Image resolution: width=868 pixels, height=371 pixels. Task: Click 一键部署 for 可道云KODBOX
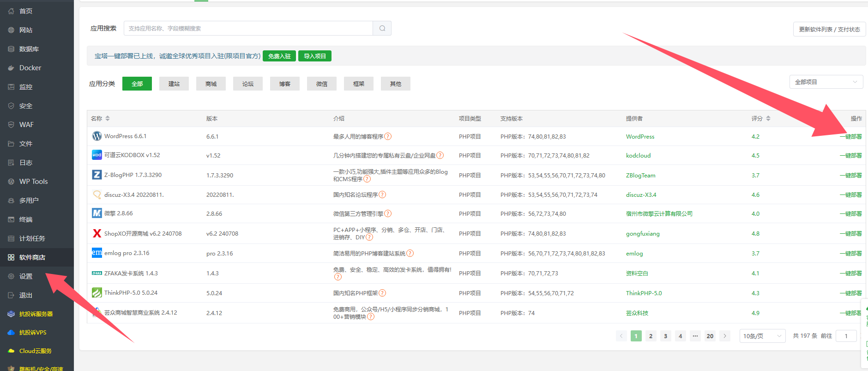850,155
